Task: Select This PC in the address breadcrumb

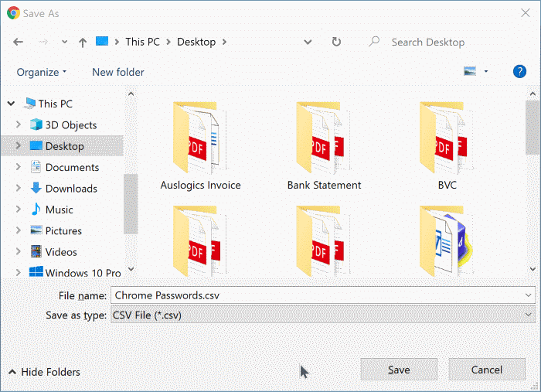Action: click(x=142, y=42)
